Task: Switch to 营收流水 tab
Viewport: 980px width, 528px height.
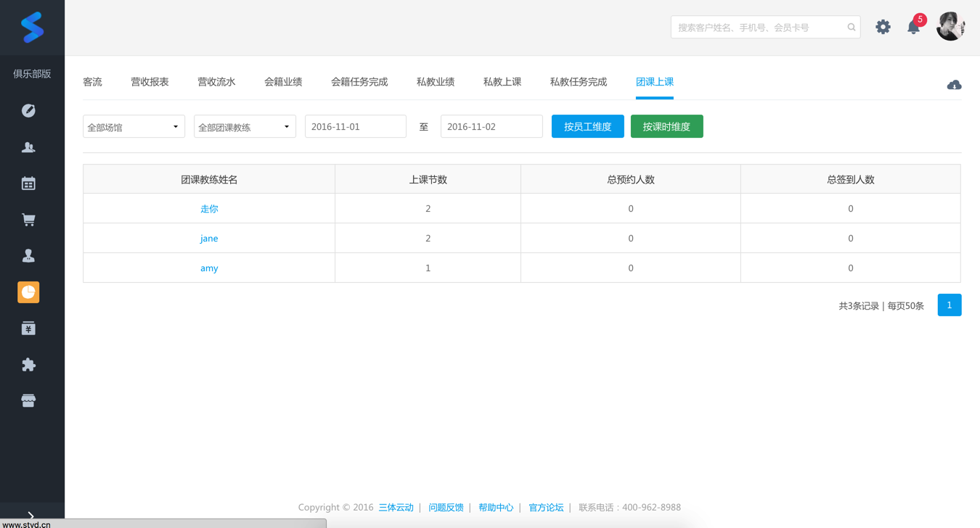Action: coord(216,82)
